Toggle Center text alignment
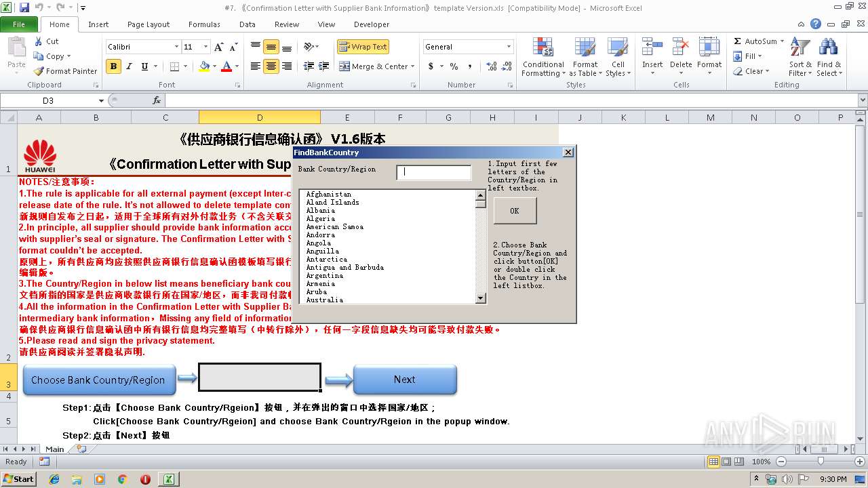This screenshot has width=868, height=488. [271, 66]
